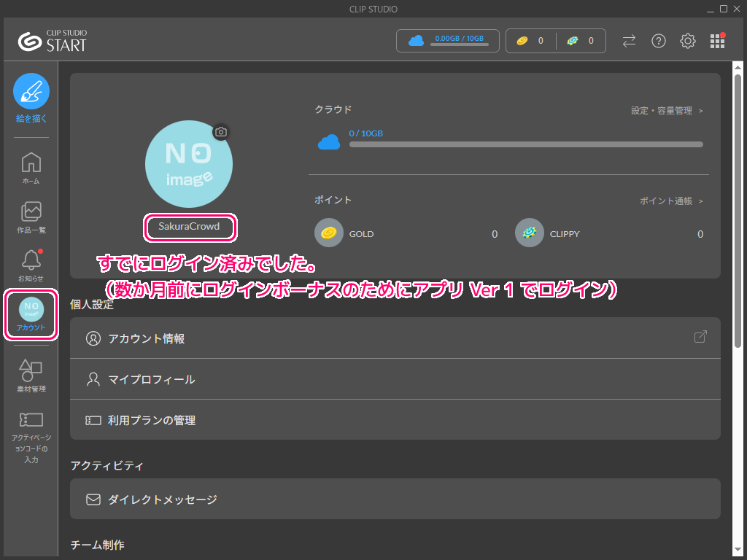
Task: Open 素材管理 material management
Action: point(31,376)
